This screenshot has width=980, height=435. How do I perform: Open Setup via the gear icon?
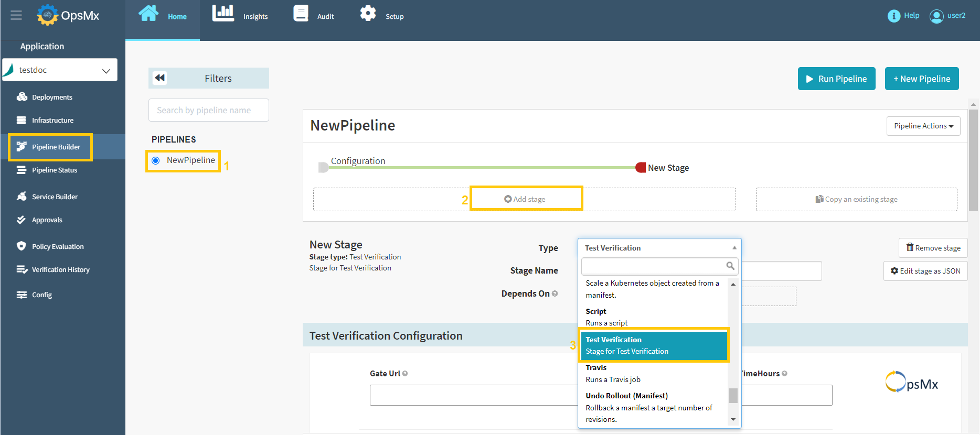368,14
